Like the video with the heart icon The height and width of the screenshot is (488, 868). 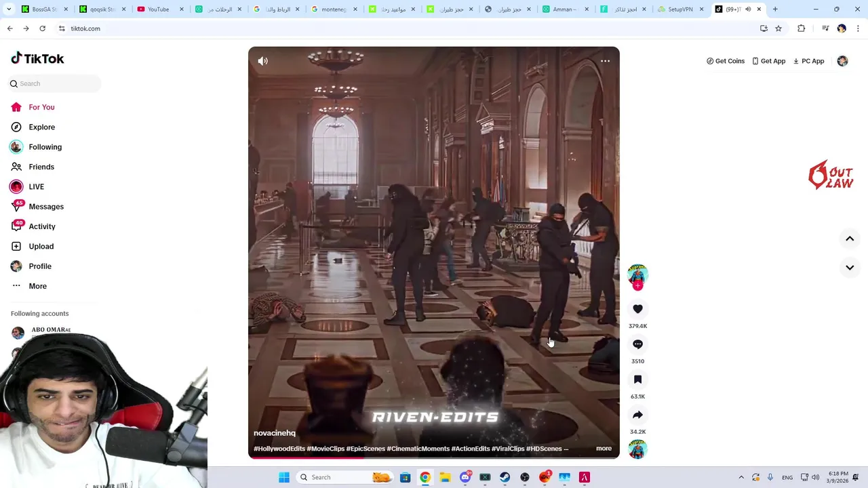click(x=637, y=309)
